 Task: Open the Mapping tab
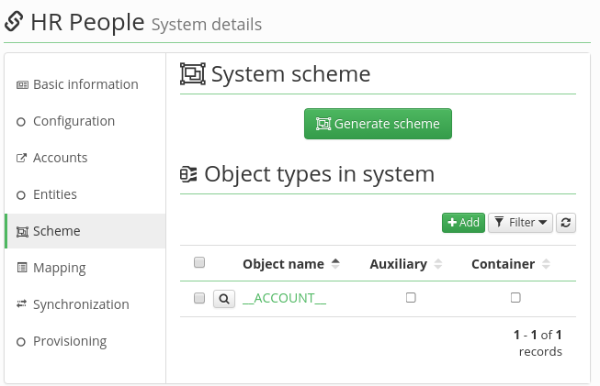tap(85, 268)
